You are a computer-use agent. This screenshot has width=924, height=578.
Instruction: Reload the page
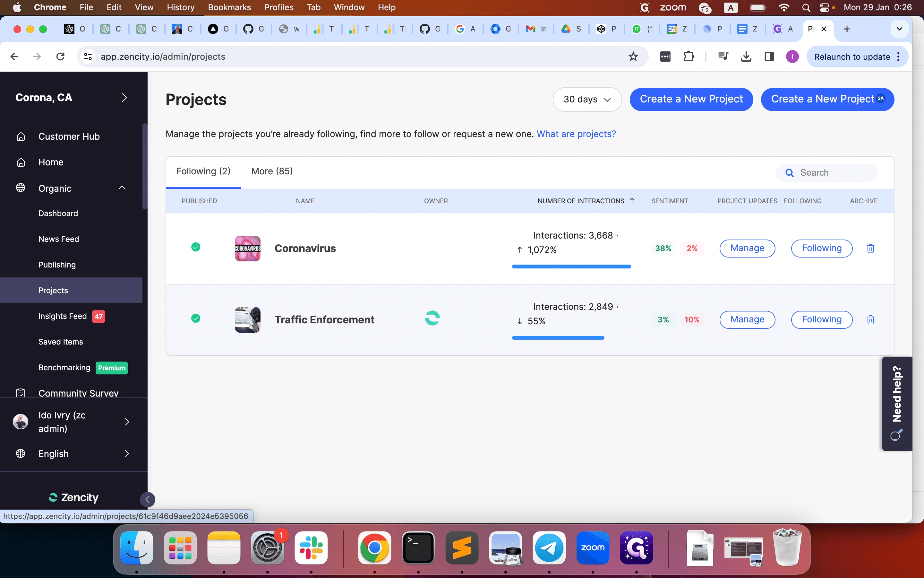tap(60, 57)
